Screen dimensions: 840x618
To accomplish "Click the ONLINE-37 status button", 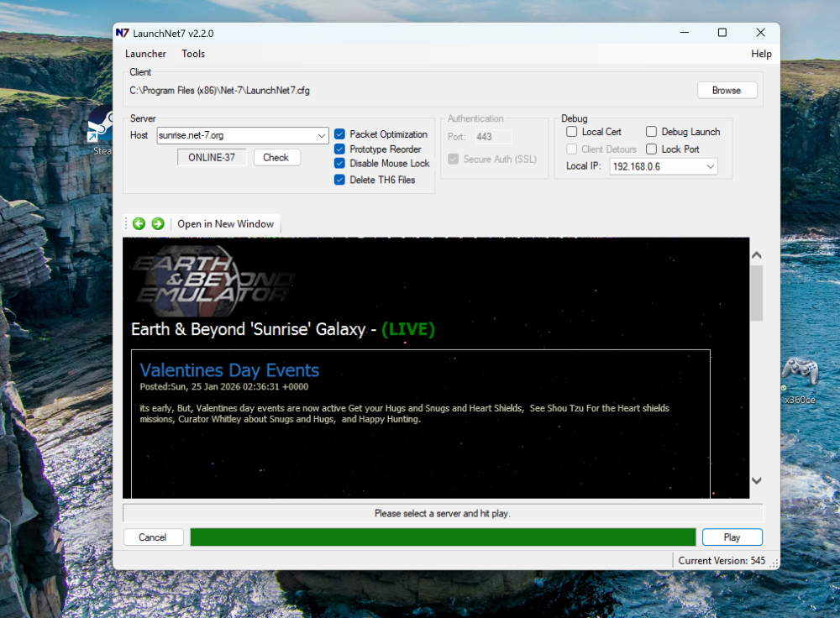I will tap(212, 158).
